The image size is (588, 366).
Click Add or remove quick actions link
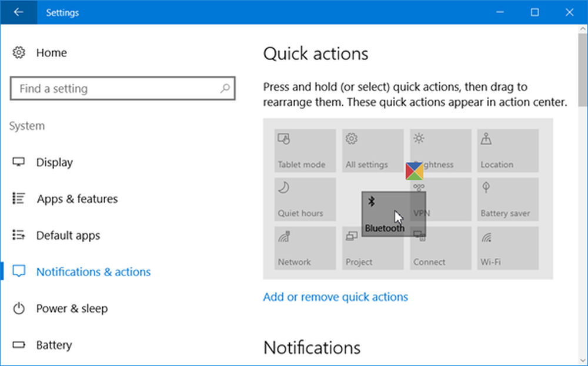(x=335, y=297)
